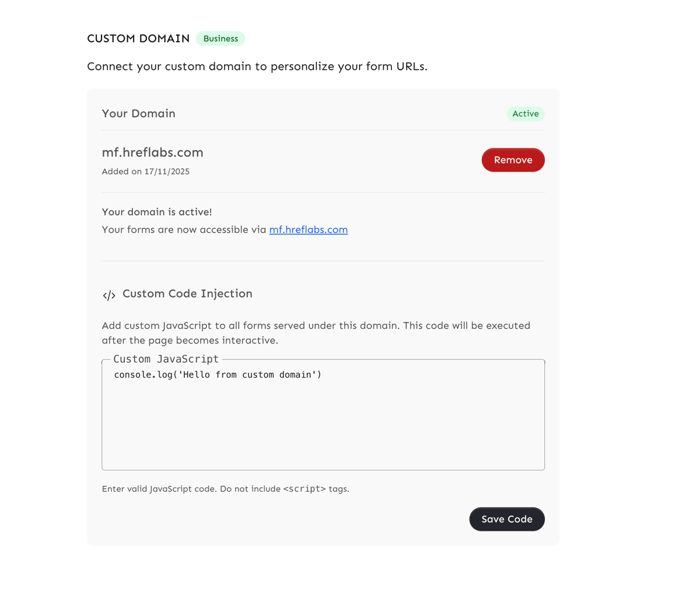Click the "Add custom JavaScript" description paragraph
This screenshot has height=602, width=700.
(316, 332)
